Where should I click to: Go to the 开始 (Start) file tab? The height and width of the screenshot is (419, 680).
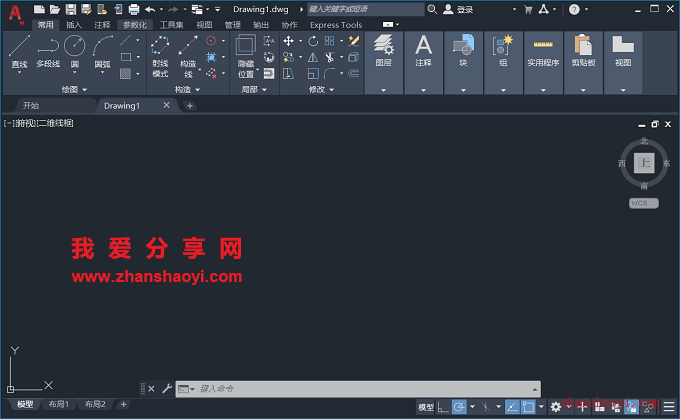31,105
